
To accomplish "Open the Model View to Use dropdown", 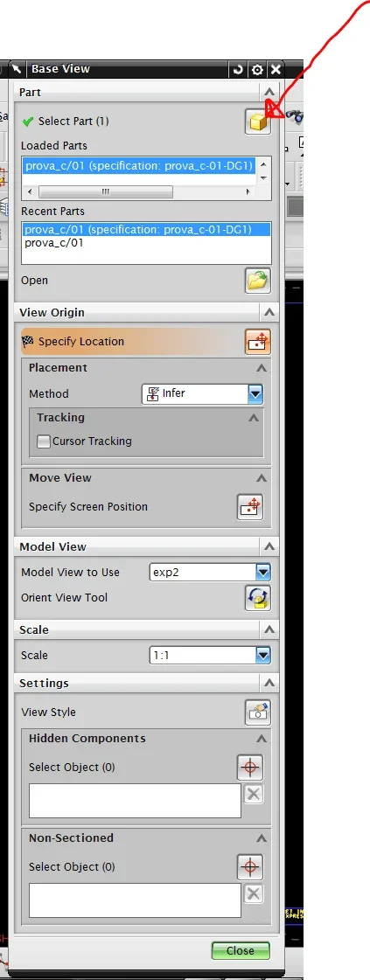I will coord(210,572).
